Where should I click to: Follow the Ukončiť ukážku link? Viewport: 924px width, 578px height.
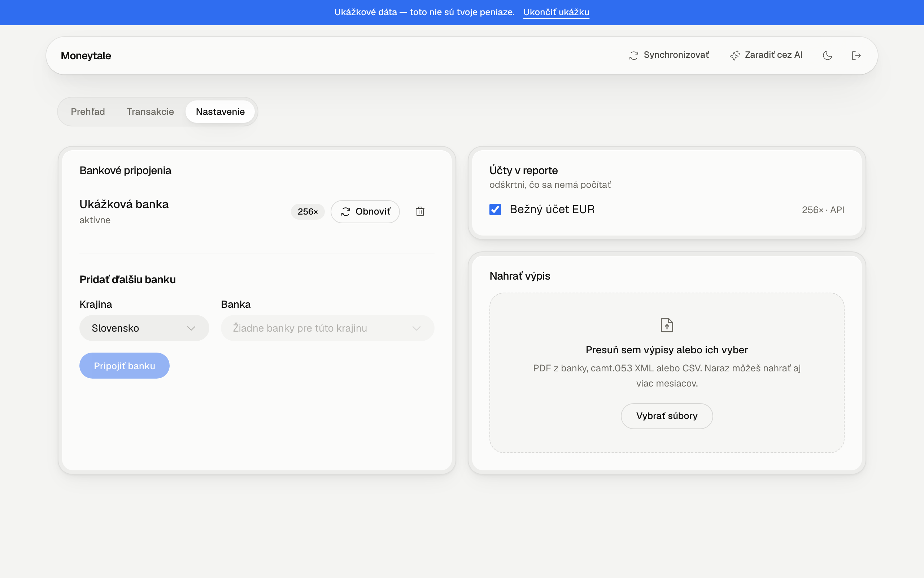coord(556,12)
